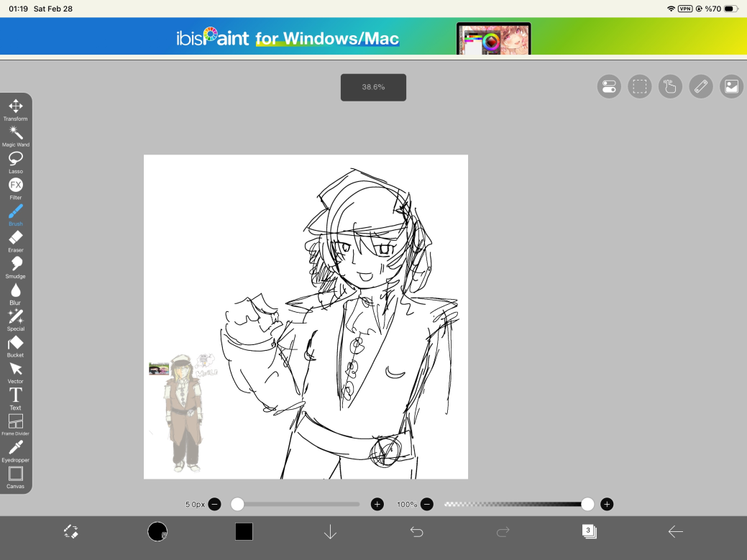Select the Magic Wand tool
Image resolution: width=747 pixels, height=560 pixels.
point(15,134)
